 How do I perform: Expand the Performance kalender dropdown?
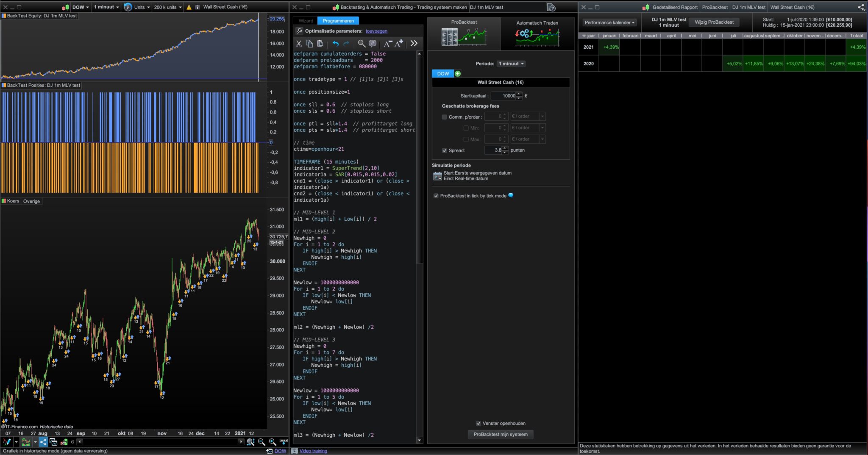tap(609, 22)
